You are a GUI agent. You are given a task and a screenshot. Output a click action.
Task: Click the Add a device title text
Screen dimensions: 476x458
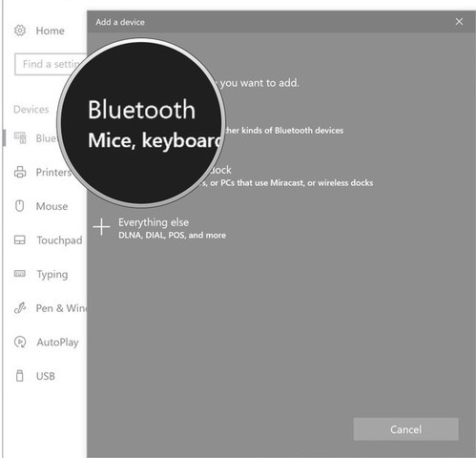click(120, 22)
